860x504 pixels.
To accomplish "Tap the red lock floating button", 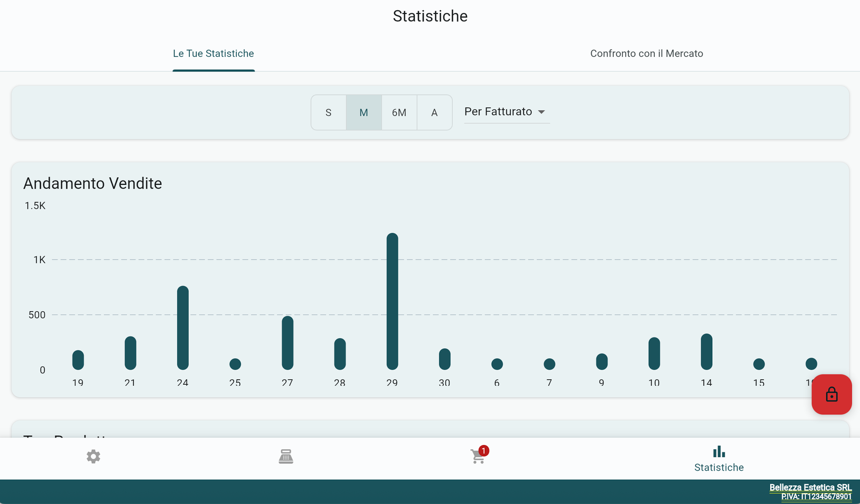I will (x=832, y=394).
